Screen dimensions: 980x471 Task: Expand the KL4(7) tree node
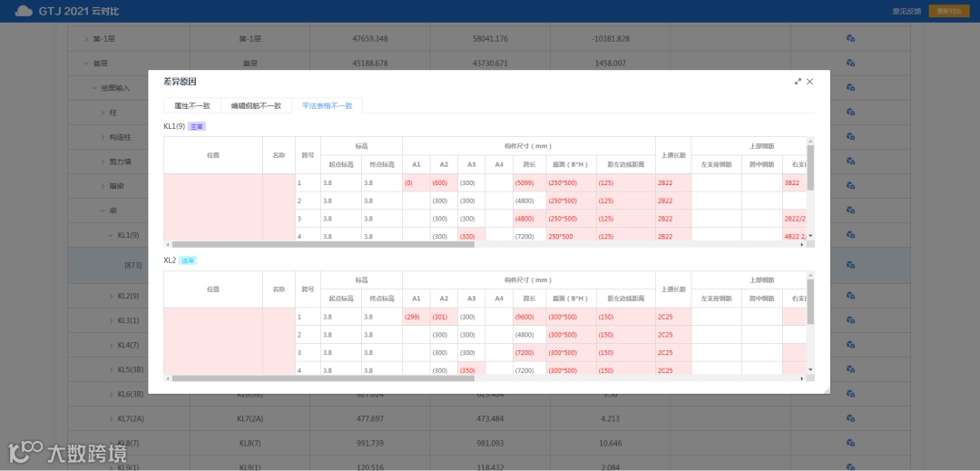[112, 345]
